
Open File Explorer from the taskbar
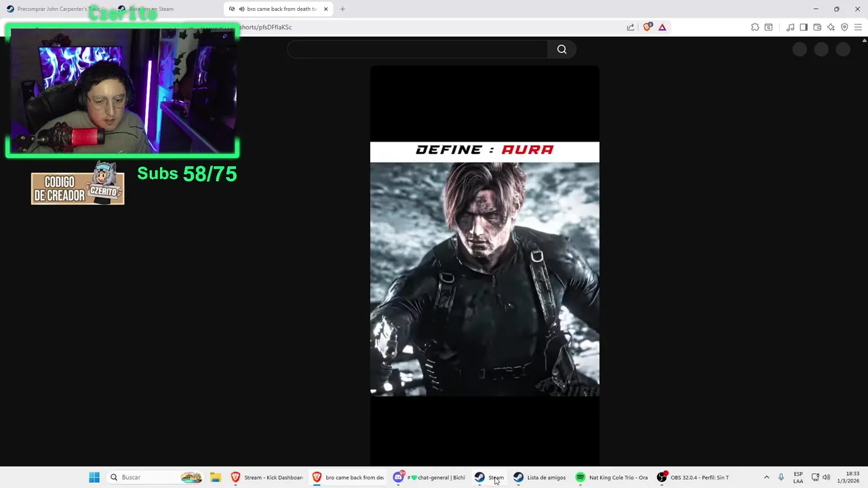coord(216,477)
